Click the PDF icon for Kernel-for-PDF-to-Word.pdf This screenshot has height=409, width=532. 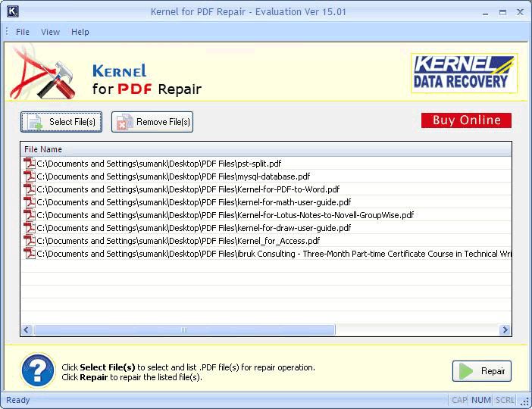(30, 189)
